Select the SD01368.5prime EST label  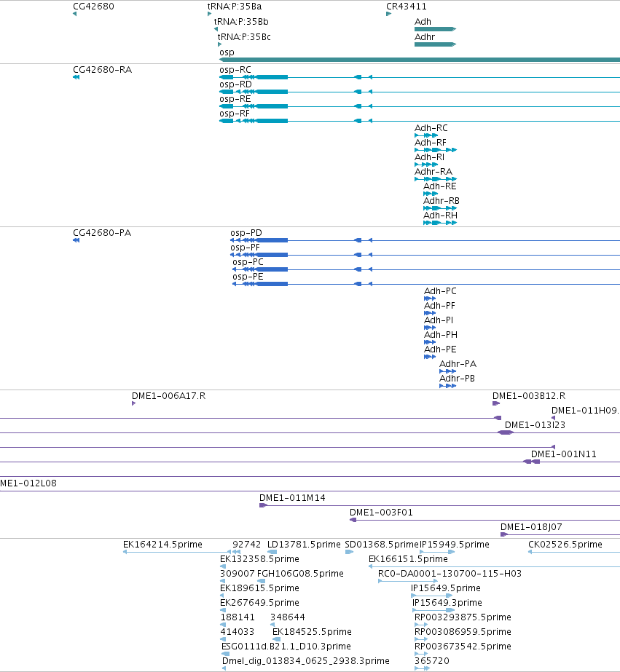click(382, 545)
